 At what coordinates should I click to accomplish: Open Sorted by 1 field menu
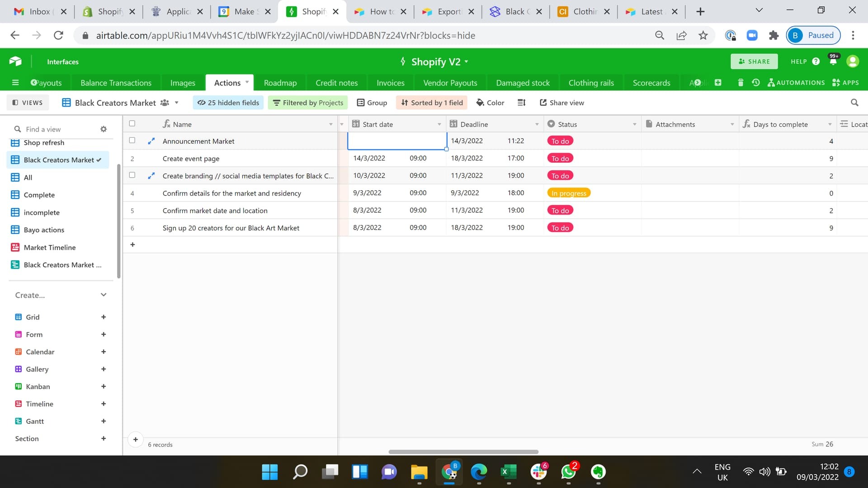coord(432,103)
